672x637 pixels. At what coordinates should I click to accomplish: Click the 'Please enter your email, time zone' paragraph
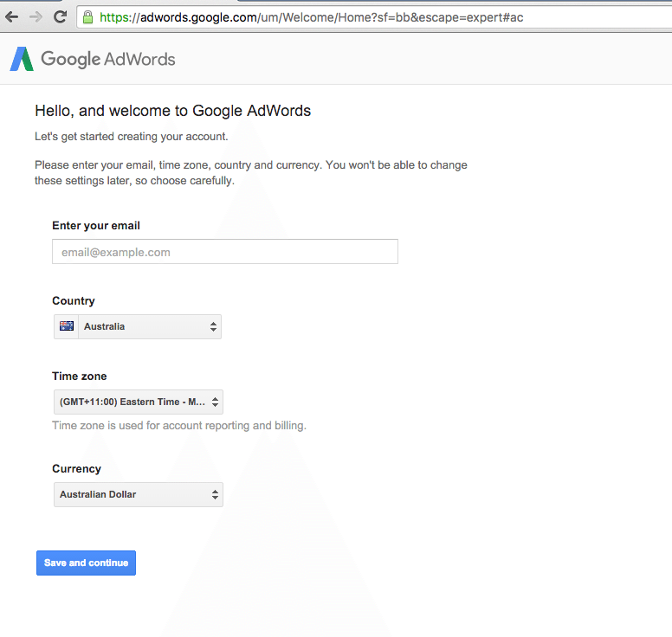251,172
